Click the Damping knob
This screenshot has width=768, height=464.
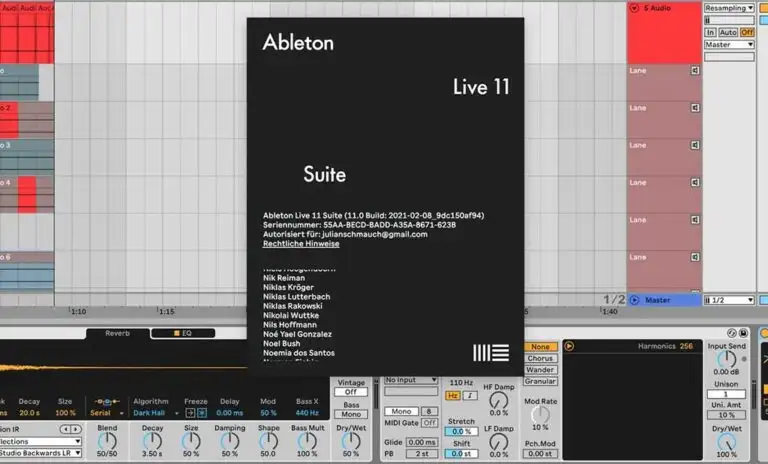coord(230,441)
